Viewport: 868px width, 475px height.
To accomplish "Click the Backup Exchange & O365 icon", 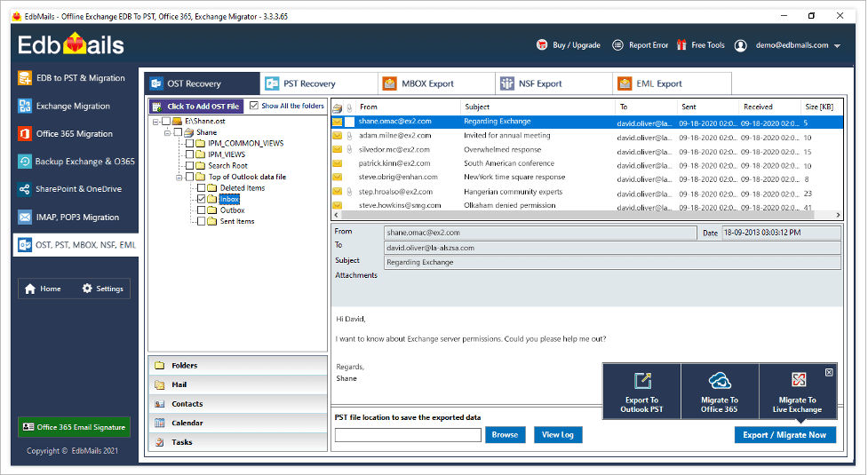I will [x=24, y=161].
